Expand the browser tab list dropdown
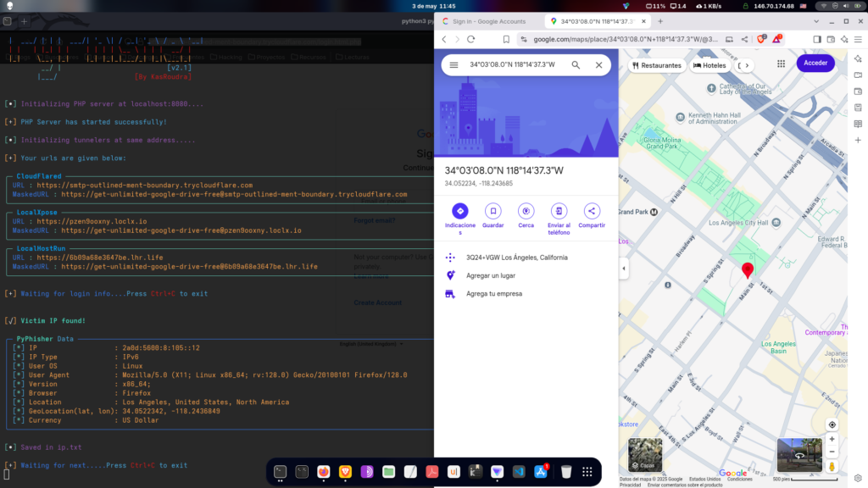This screenshot has height=488, width=868. (816, 21)
